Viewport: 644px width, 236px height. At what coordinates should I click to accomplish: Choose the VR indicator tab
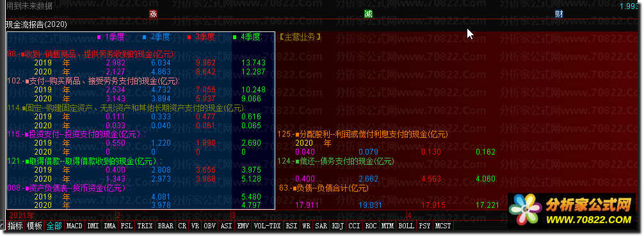tap(195, 226)
